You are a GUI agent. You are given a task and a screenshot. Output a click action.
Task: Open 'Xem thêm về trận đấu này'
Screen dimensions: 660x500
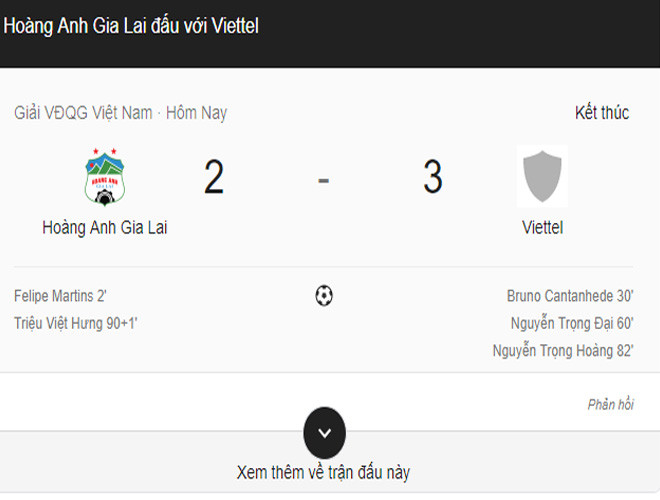pyautogui.click(x=323, y=472)
